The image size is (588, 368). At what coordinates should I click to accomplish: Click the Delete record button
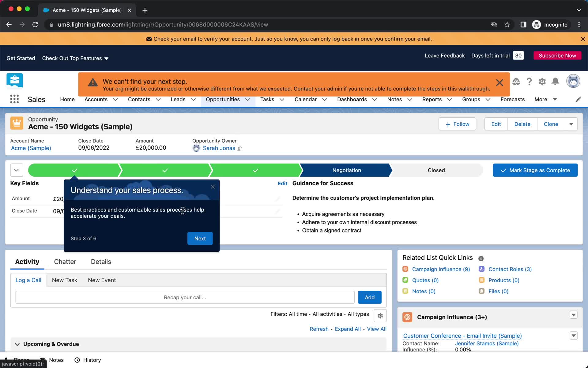pyautogui.click(x=522, y=124)
